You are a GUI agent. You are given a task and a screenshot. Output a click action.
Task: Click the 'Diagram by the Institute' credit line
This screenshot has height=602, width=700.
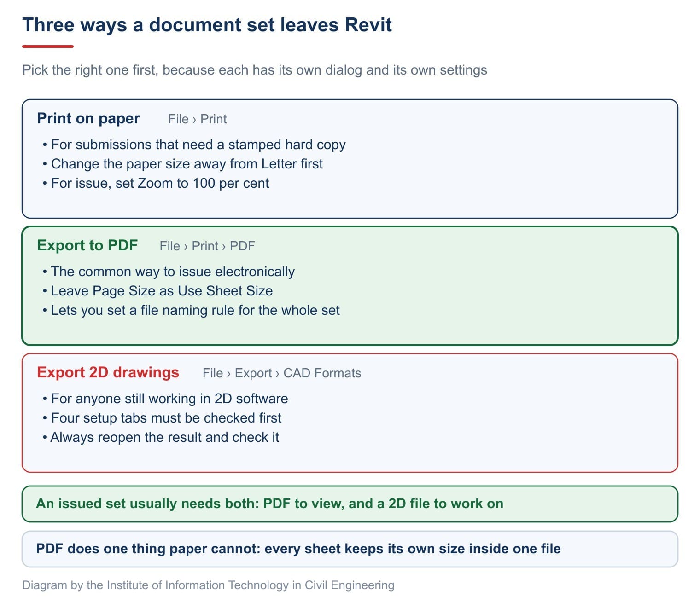208,585
